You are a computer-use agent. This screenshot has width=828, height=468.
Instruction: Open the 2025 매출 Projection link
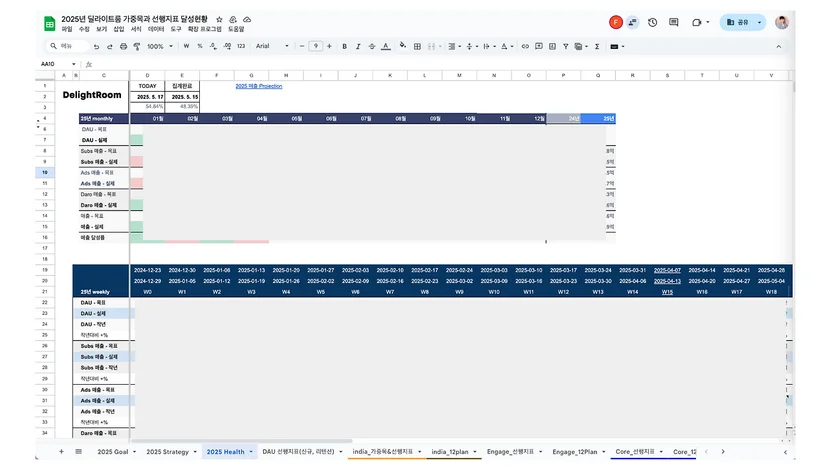point(259,86)
